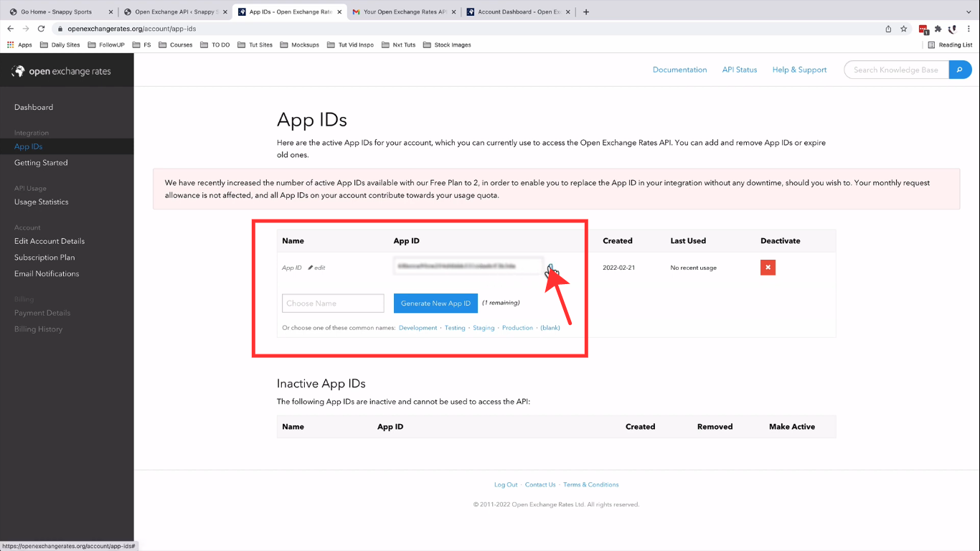This screenshot has height=551, width=980.
Task: Open Chrome three-dot menu
Action: tap(970, 29)
